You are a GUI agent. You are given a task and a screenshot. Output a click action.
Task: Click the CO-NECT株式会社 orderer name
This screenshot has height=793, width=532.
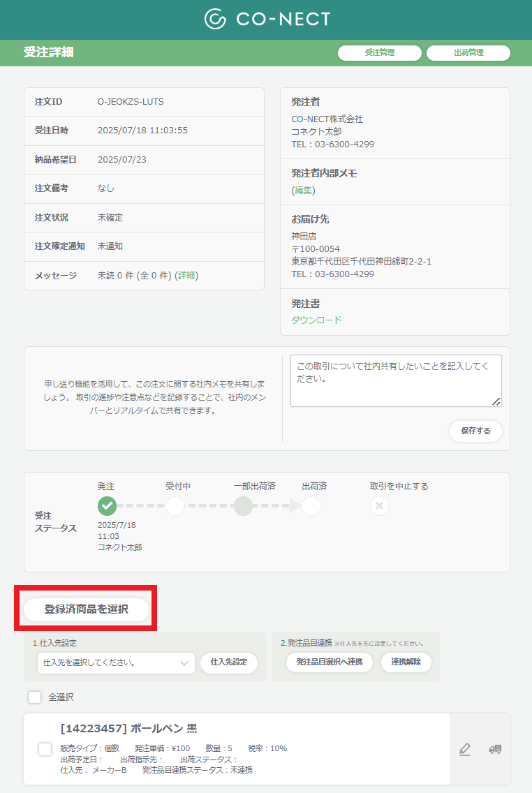pyautogui.click(x=327, y=119)
